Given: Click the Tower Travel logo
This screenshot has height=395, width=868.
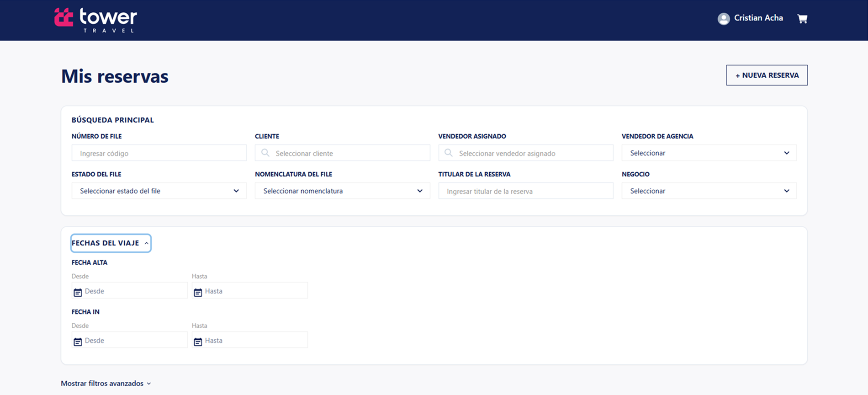Looking at the screenshot, I should click(95, 20).
